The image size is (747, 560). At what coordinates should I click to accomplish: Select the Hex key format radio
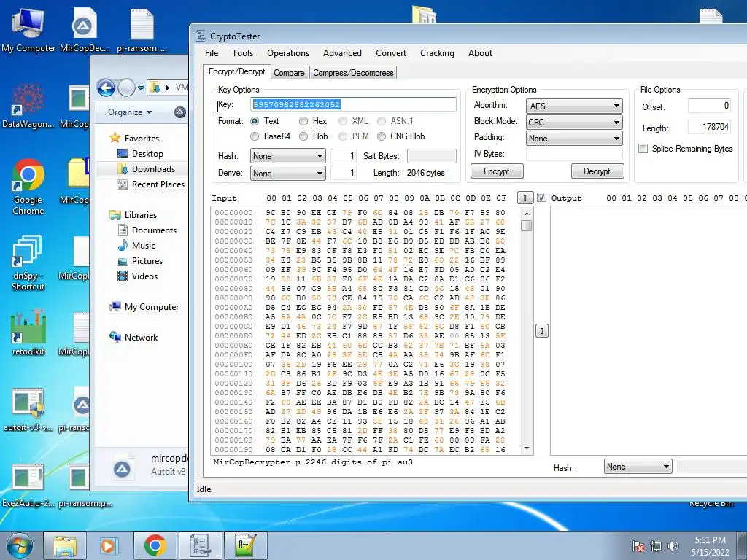(x=303, y=121)
